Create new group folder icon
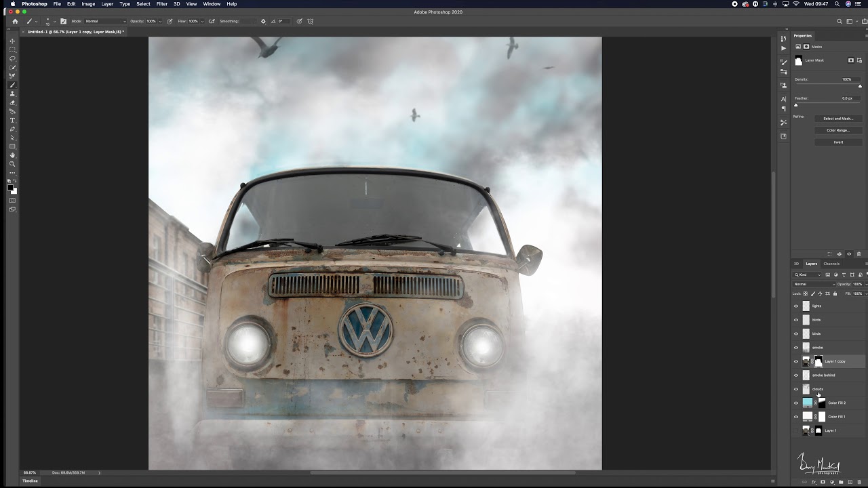This screenshot has width=868, height=488. (841, 482)
